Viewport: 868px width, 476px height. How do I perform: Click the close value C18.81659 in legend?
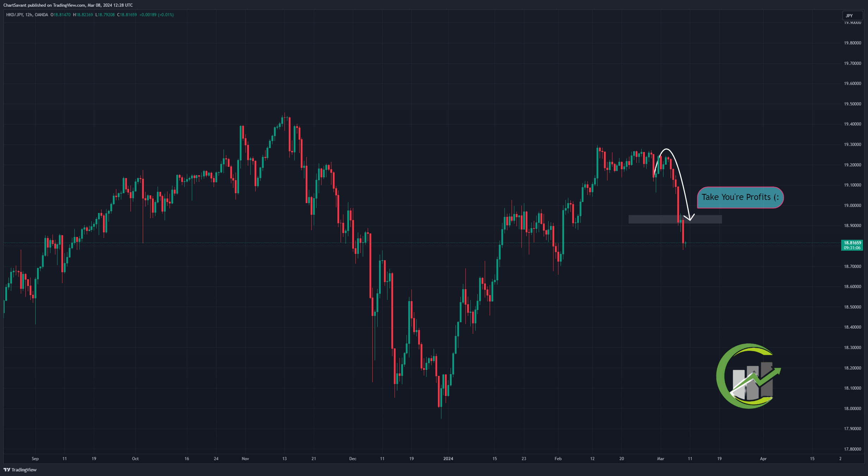(127, 15)
